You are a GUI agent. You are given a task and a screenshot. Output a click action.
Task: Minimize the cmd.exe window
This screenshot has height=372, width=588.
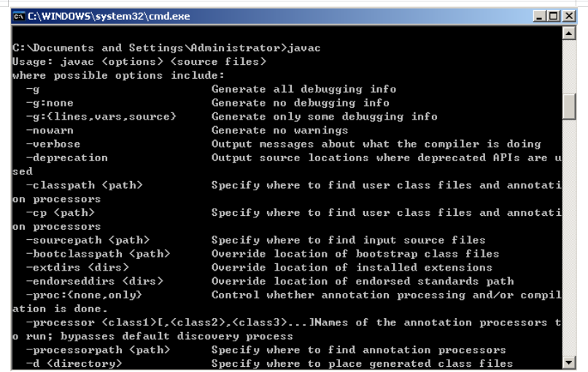[539, 16]
